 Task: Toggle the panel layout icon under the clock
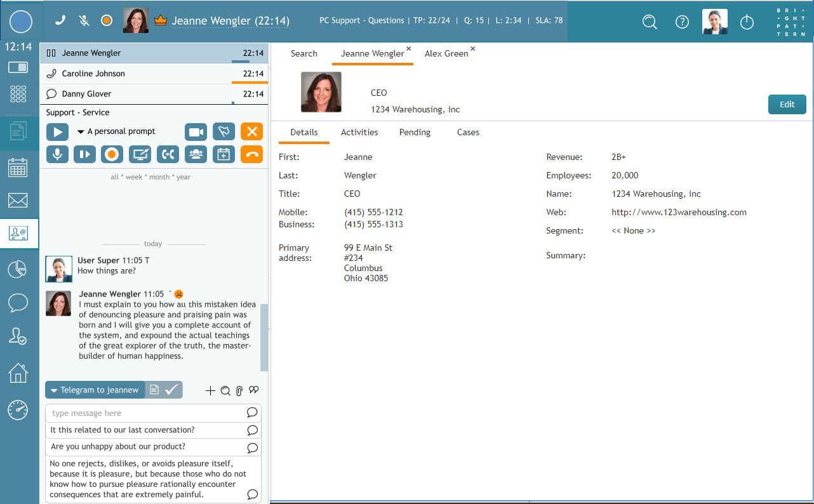coord(18,67)
